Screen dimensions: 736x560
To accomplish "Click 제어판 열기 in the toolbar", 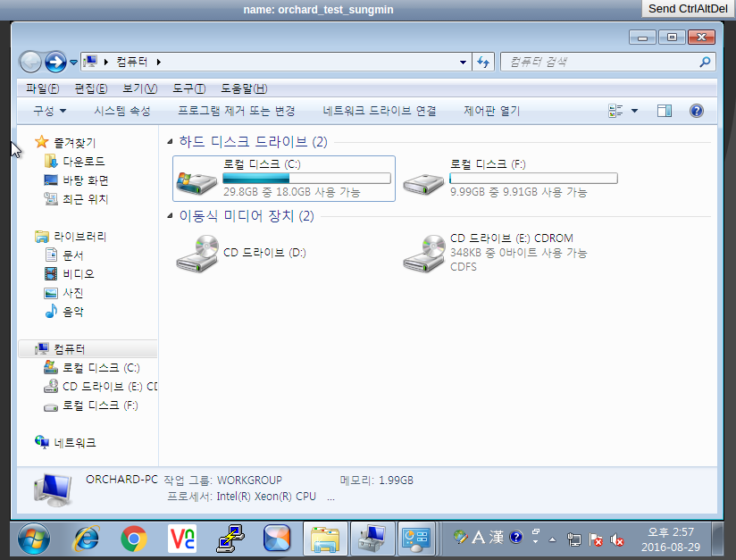I will [x=492, y=111].
